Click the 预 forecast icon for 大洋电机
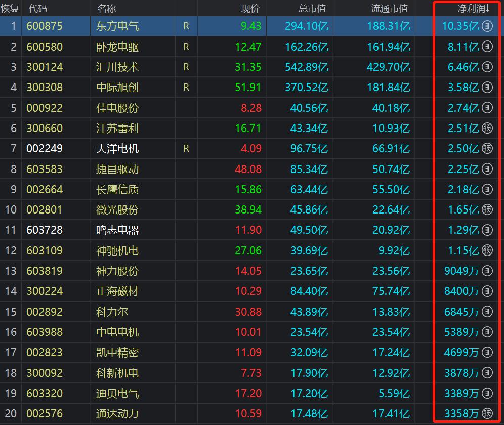This screenshot has height=425, width=504. [x=487, y=148]
